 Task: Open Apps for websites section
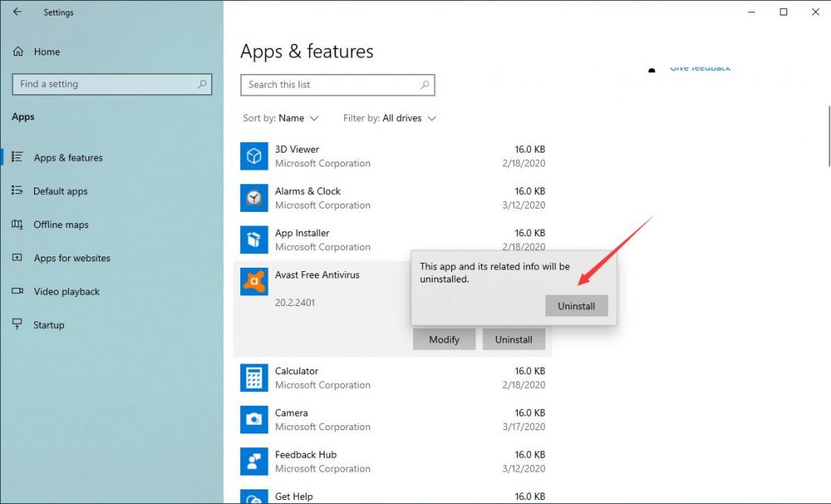pyautogui.click(x=72, y=258)
